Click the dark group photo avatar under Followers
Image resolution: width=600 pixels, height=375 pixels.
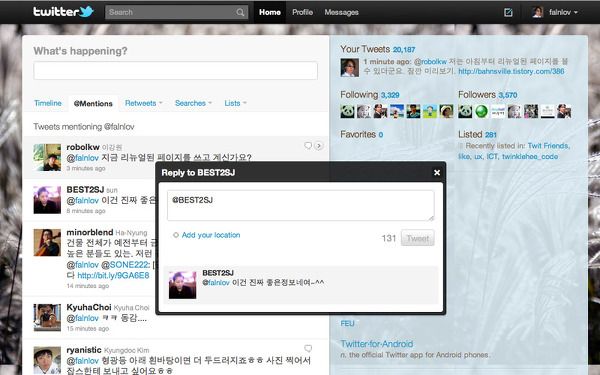[x=531, y=111]
